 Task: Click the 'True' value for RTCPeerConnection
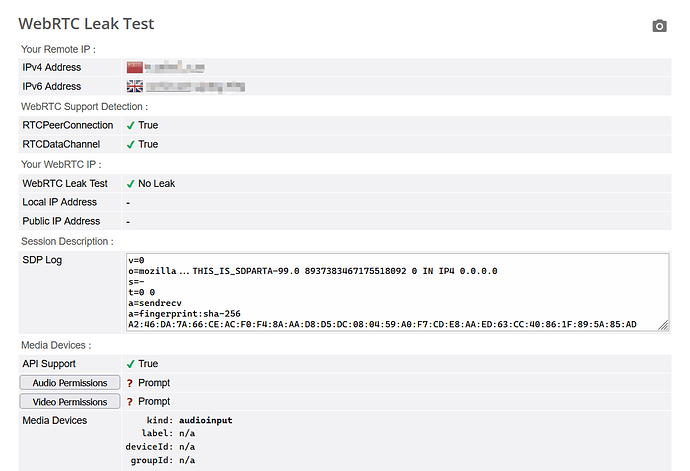148,125
